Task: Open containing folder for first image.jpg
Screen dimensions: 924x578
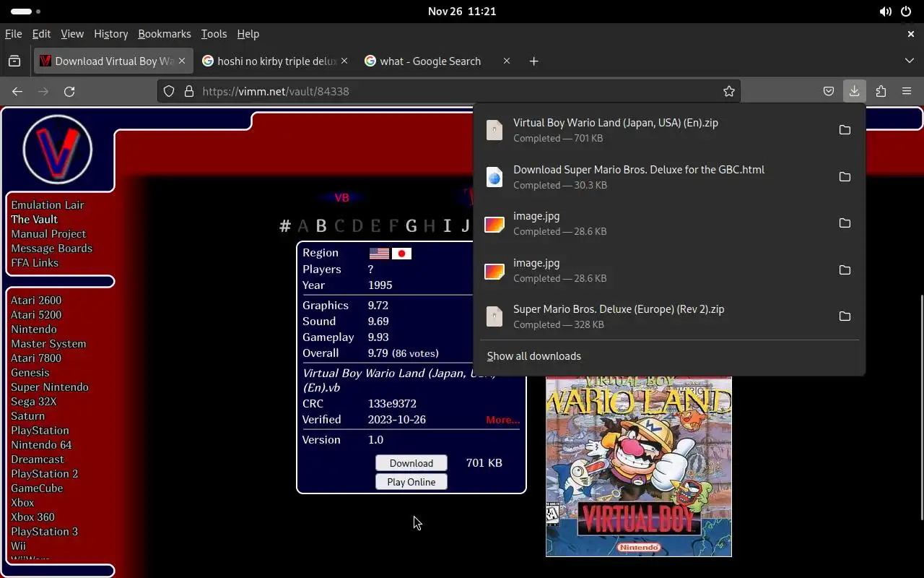Action: (845, 223)
